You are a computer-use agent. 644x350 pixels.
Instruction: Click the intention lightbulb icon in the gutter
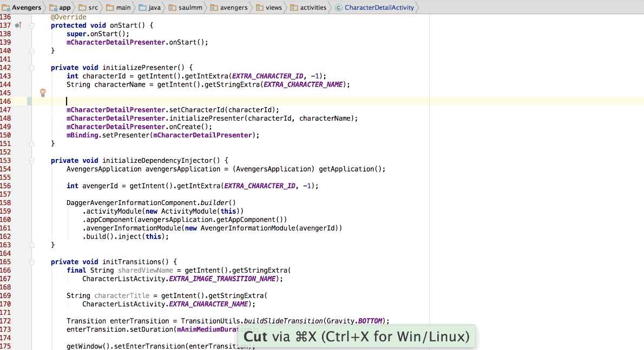[x=43, y=93]
